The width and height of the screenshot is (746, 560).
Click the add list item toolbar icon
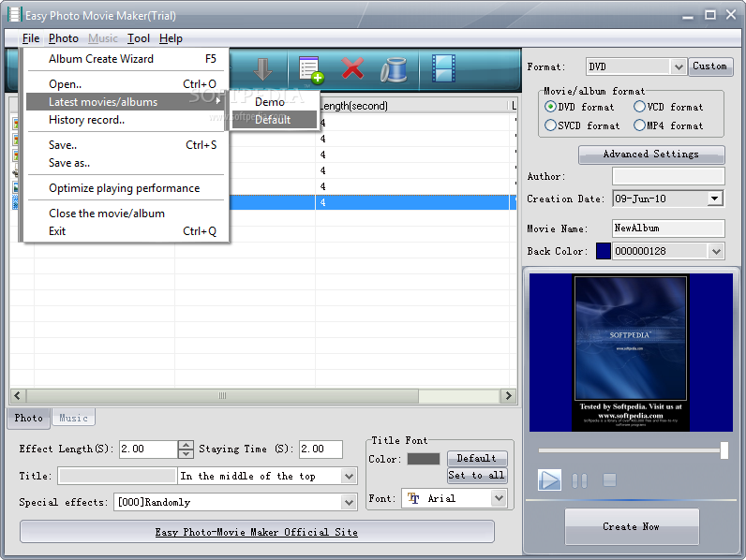click(310, 70)
